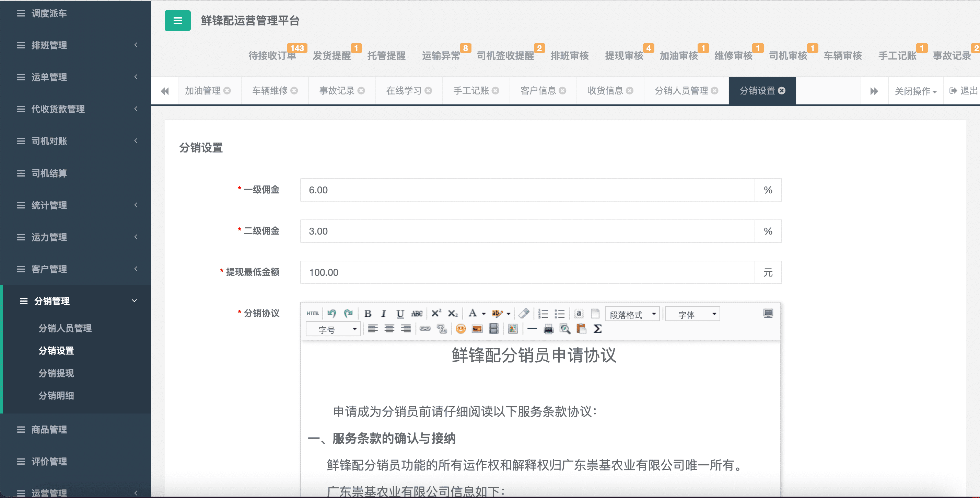Image resolution: width=980 pixels, height=498 pixels.
Task: Open 分销提现 submenu item
Action: [56, 373]
